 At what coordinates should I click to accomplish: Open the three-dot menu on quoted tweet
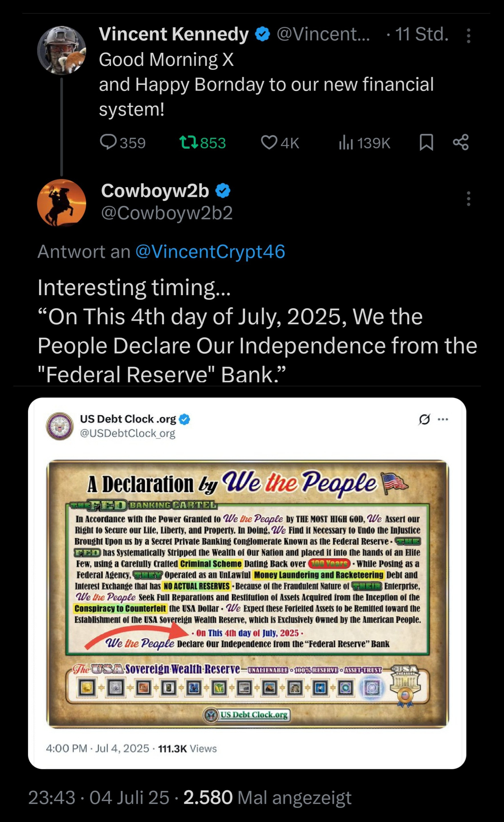pos(443,419)
